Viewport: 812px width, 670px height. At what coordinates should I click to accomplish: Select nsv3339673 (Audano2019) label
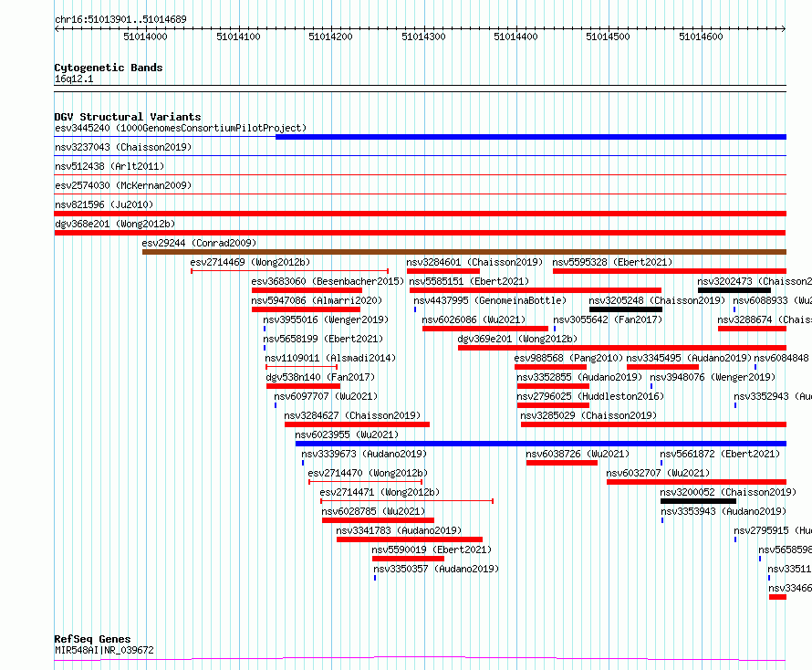pyautogui.click(x=365, y=454)
